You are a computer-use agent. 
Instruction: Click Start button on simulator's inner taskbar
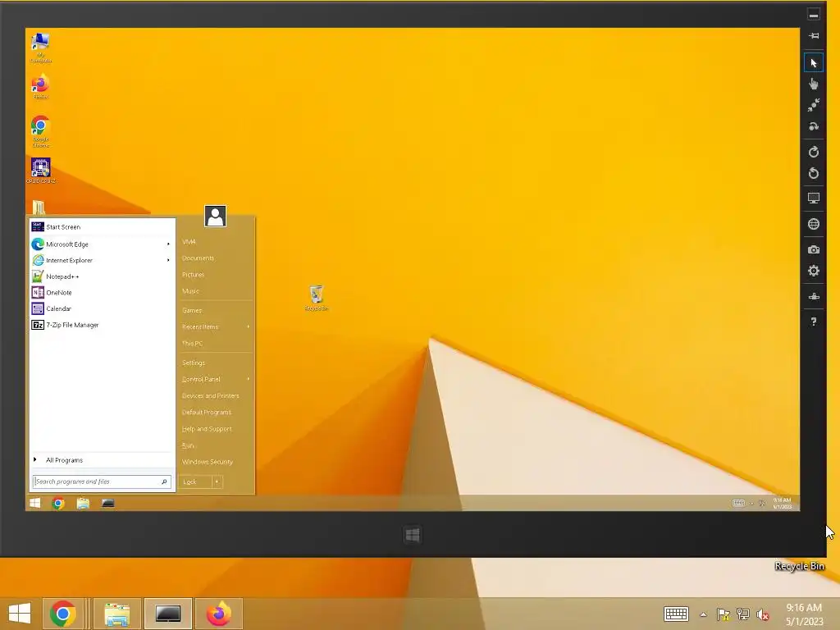(35, 503)
